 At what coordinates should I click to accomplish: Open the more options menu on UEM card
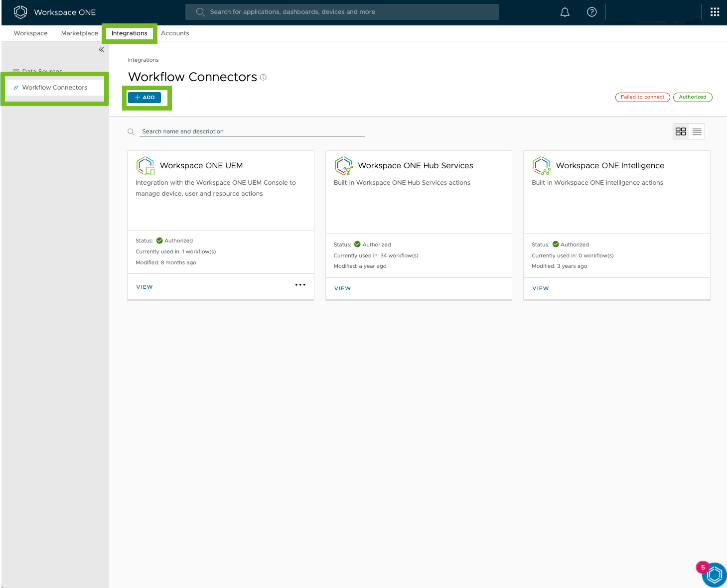coord(300,285)
